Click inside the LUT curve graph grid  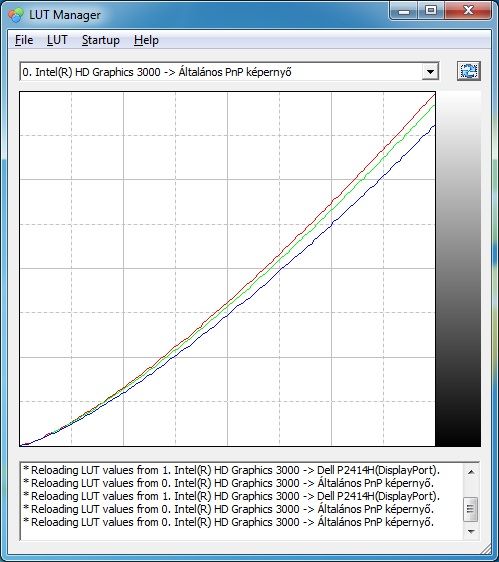227,268
